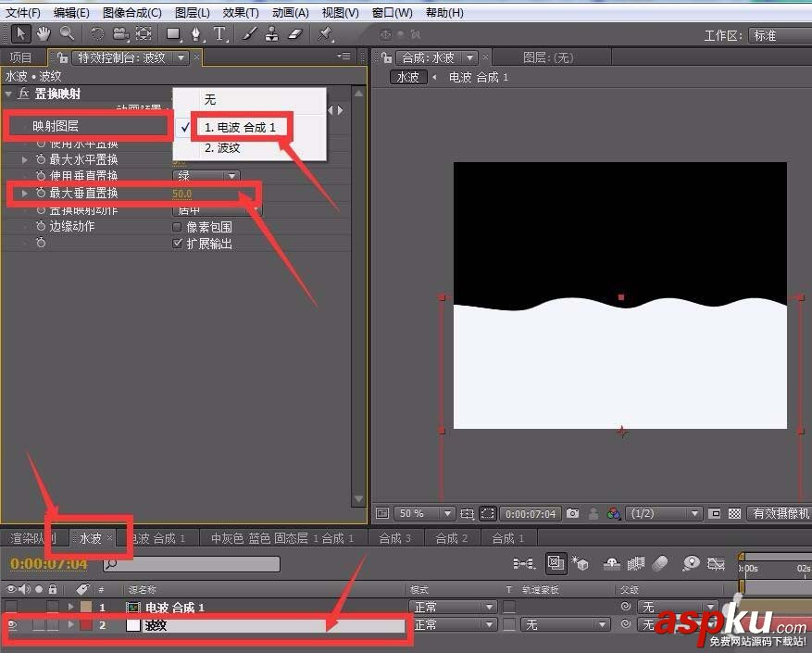812x653 pixels.
Task: Expand the 最大垂直置换 property
Action: pos(24,194)
